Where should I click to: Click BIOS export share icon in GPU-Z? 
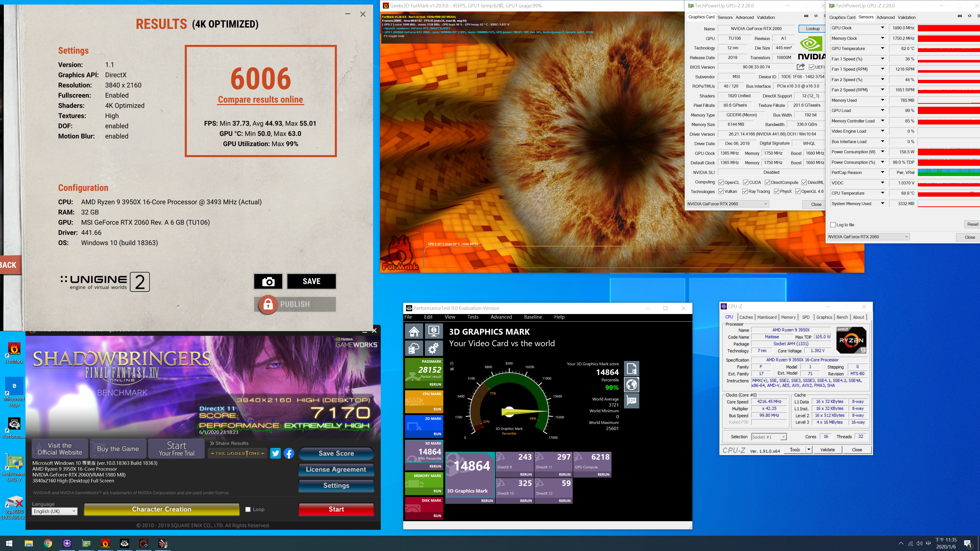point(800,67)
